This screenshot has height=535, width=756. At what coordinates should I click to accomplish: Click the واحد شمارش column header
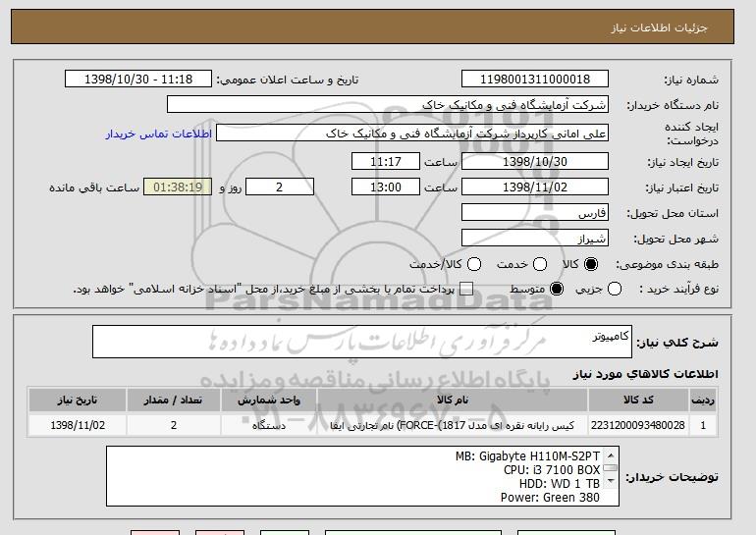(269, 401)
